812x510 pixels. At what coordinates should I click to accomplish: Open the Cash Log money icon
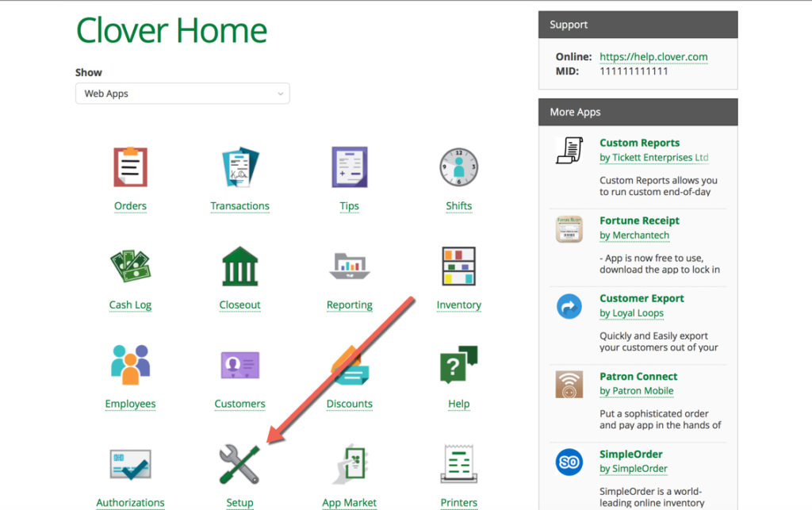coord(131,267)
